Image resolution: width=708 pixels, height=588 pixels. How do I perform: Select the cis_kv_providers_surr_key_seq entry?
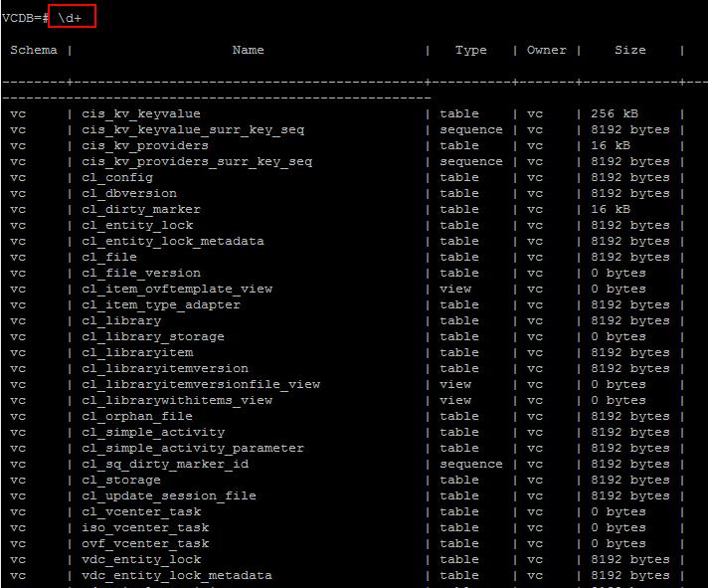point(197,161)
